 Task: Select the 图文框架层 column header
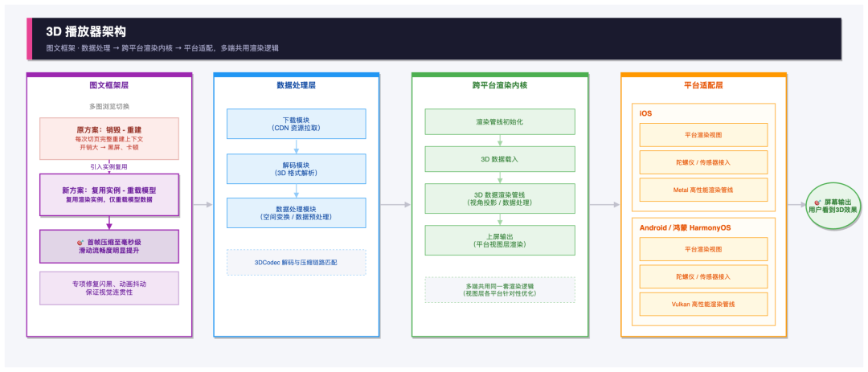tap(109, 85)
